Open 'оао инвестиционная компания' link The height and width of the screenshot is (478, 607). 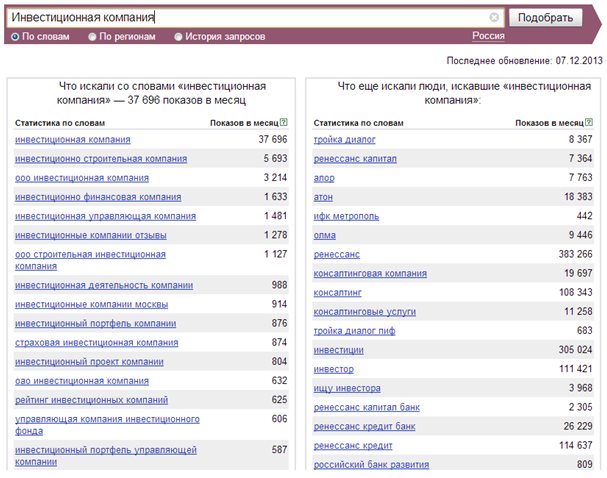82,381
